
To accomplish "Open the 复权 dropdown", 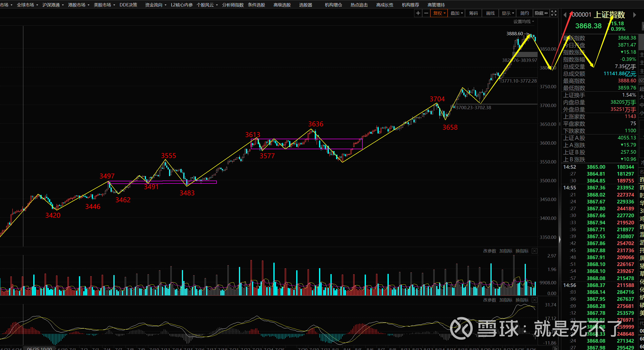I will (x=439, y=13).
